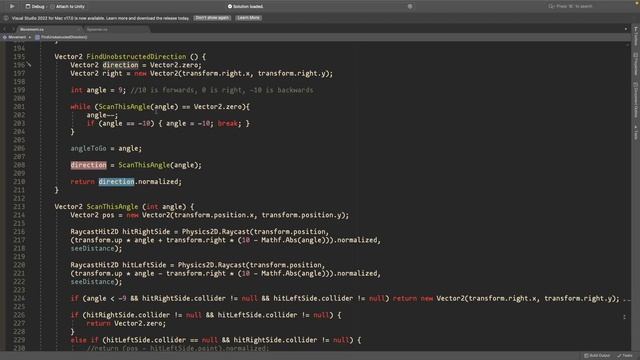This screenshot has width=640, height=360.
Task: Click 'seeDistance' on line 222
Action: [92, 282]
